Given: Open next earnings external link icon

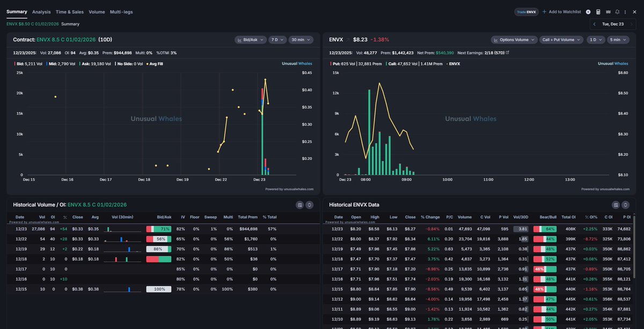Looking at the screenshot, I should point(507,53).
